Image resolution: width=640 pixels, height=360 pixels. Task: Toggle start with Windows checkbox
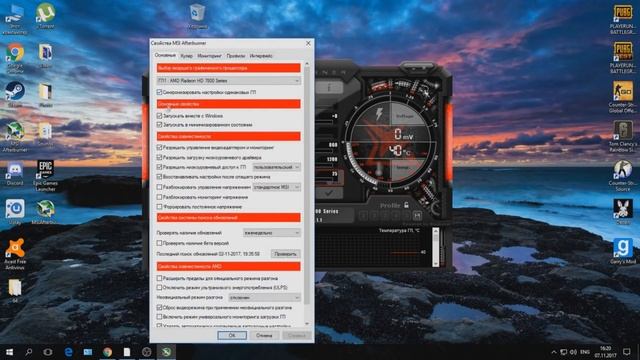(160, 116)
